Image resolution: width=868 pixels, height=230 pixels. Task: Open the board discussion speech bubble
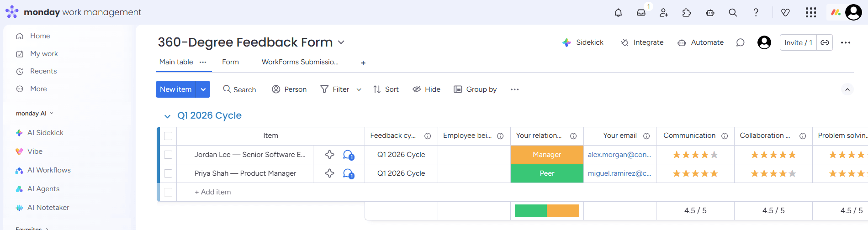tap(740, 42)
